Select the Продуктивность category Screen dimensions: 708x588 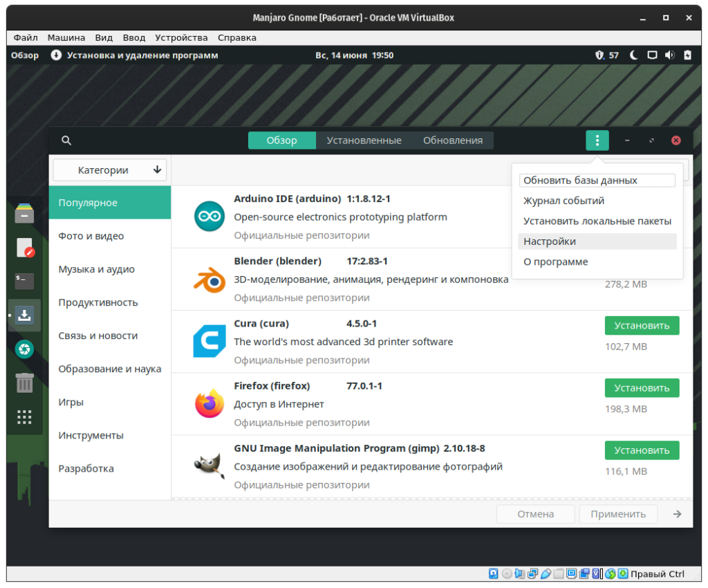[110, 302]
